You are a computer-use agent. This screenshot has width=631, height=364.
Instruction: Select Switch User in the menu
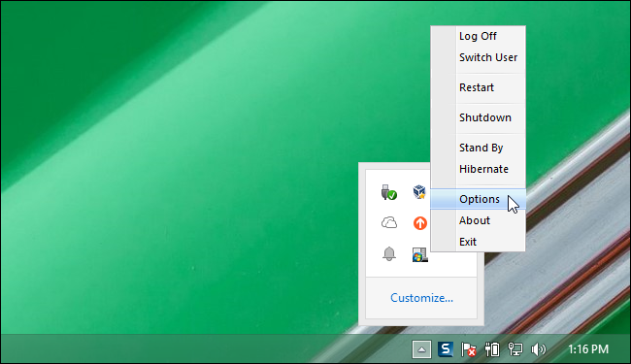(x=478, y=57)
